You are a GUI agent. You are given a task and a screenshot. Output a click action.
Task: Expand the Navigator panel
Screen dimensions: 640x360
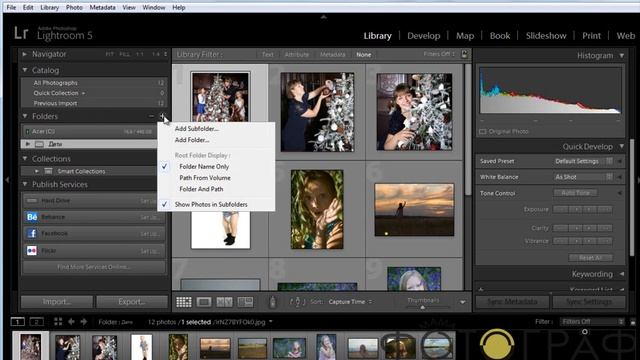[25, 54]
